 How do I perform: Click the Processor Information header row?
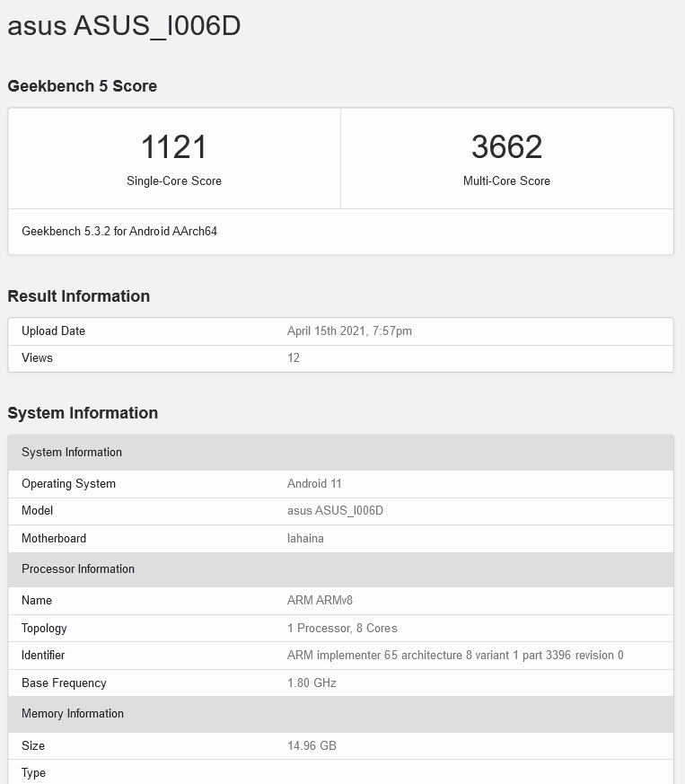pyautogui.click(x=340, y=569)
